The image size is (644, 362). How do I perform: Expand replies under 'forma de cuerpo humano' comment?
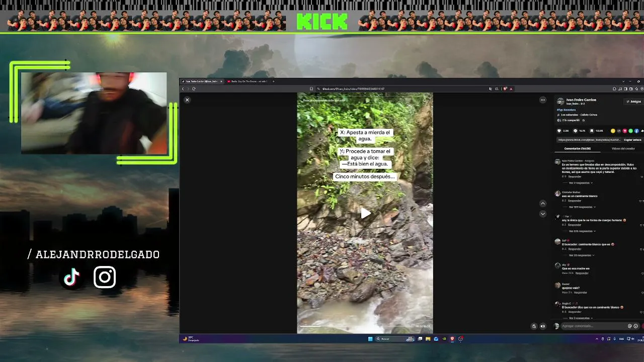point(582,231)
